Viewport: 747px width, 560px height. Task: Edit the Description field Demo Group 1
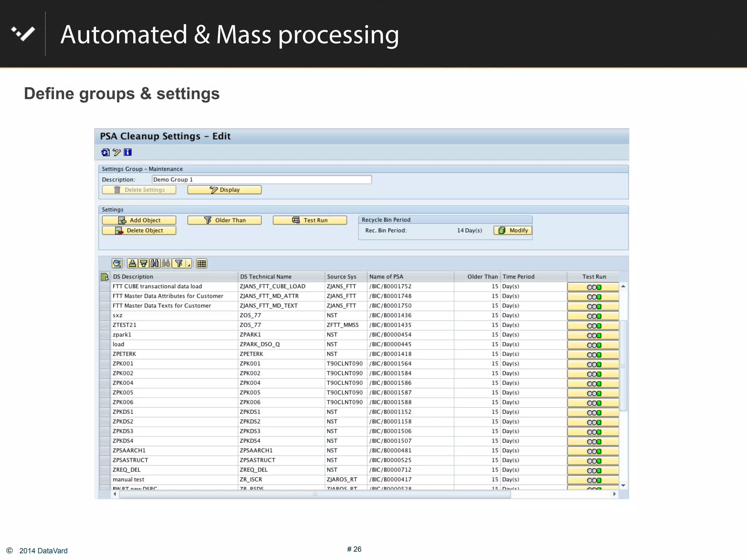262,179
